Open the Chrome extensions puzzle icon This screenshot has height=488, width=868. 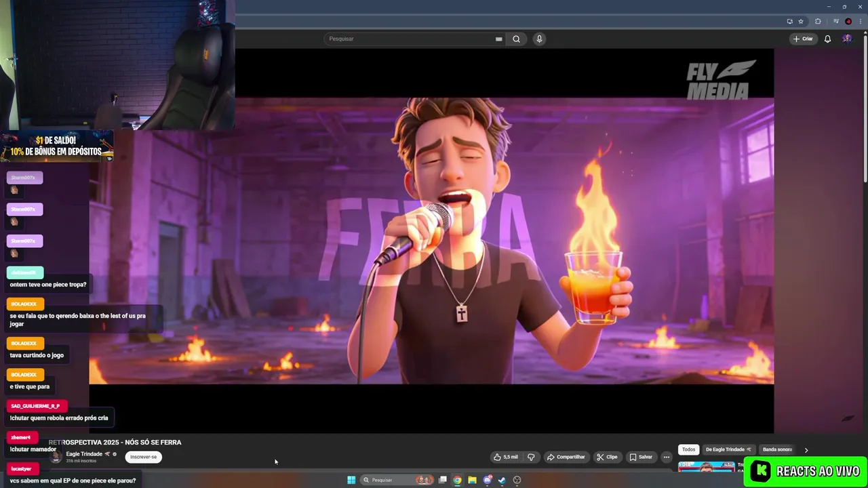(818, 21)
